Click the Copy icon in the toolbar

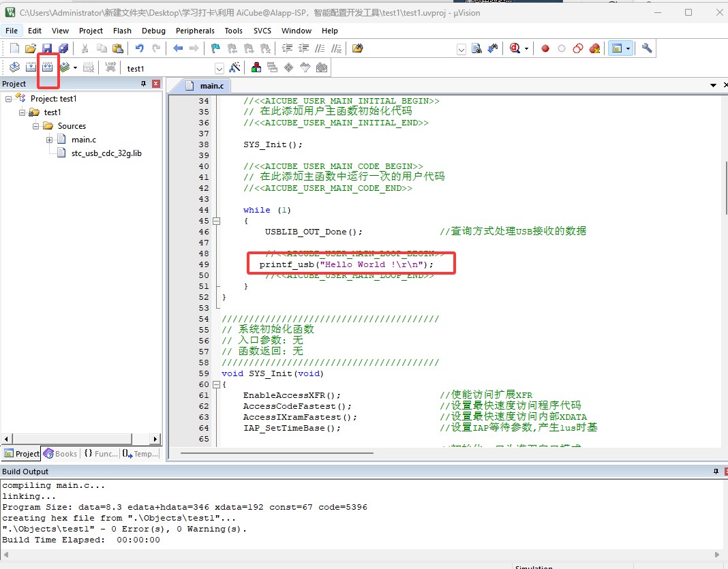coord(101,48)
